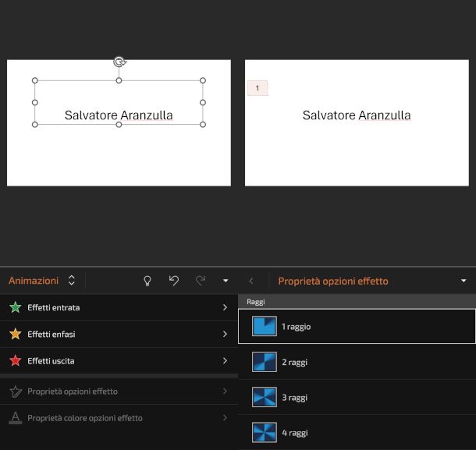Viewport: 476px width, 450px height.
Task: Expand the Effetti uscita submenu
Action: pos(225,361)
